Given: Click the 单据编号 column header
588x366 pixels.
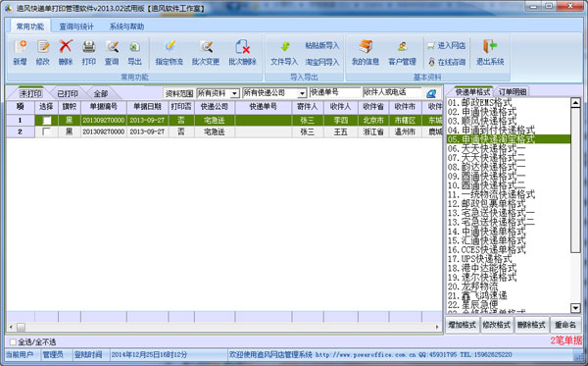Looking at the screenshot, I should [x=104, y=107].
